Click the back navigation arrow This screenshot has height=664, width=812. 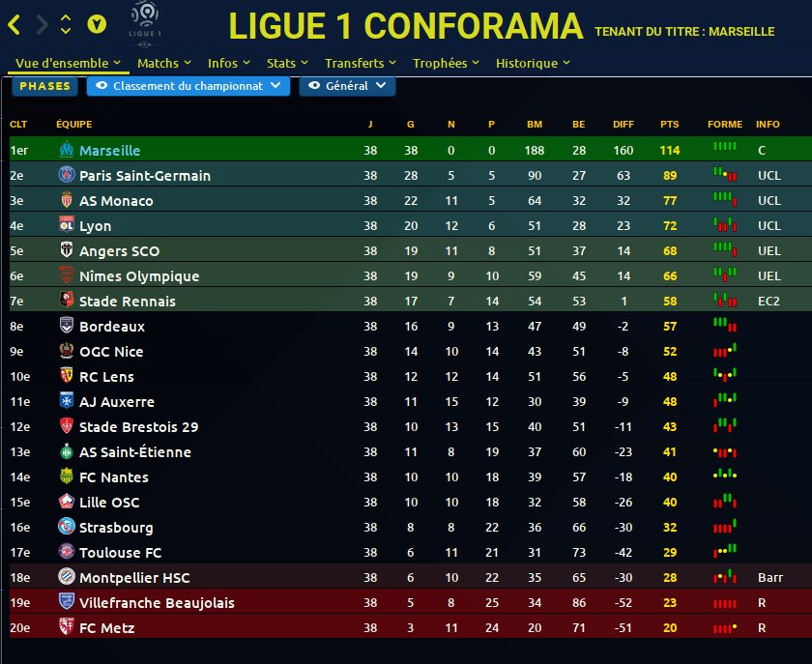coord(14,25)
